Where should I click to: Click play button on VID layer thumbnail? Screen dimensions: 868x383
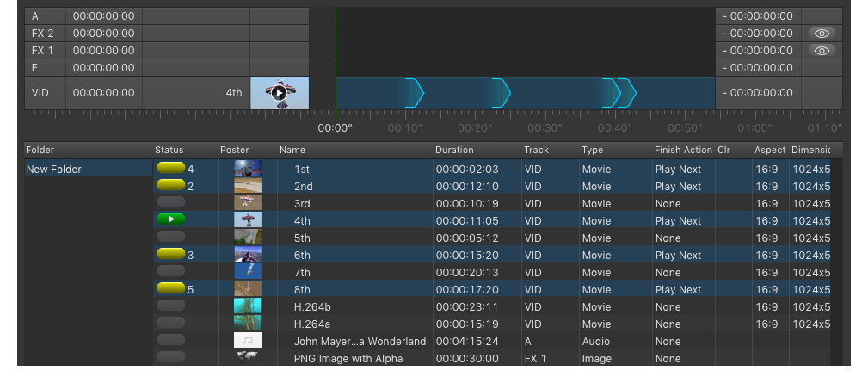point(280,93)
